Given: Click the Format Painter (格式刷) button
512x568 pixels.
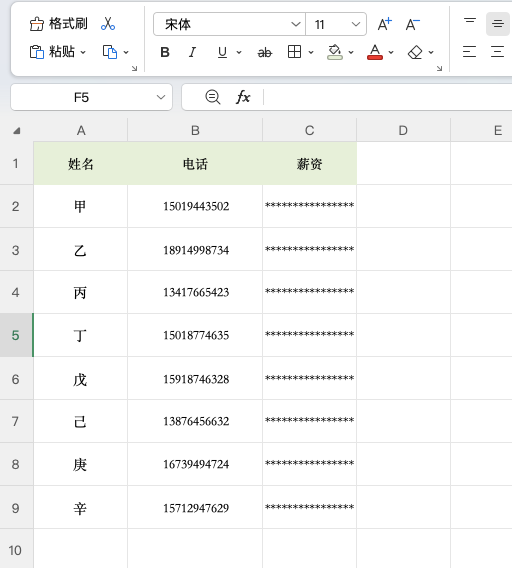Looking at the screenshot, I should pos(58,24).
